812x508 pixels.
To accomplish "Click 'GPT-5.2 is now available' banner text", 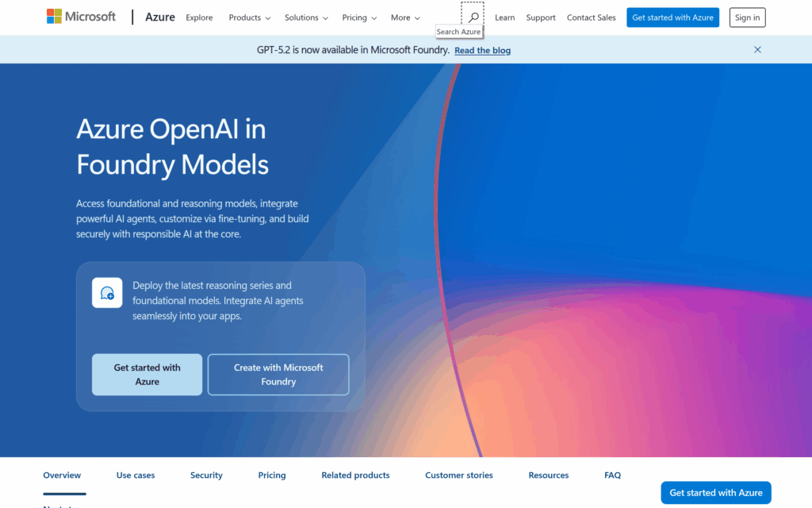I will [x=353, y=50].
